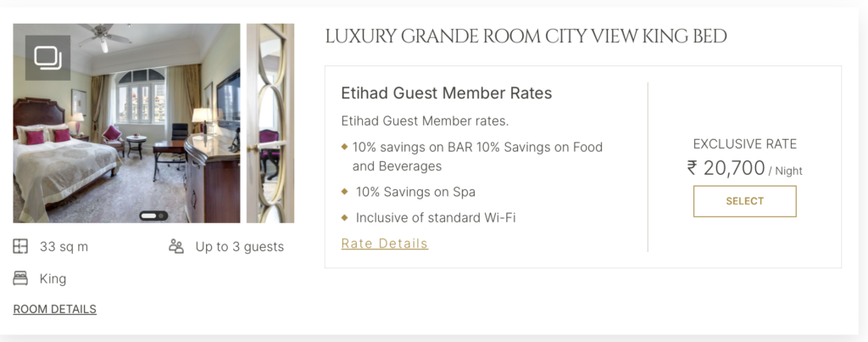Open the photo gallery icon on room image

pos(47,58)
